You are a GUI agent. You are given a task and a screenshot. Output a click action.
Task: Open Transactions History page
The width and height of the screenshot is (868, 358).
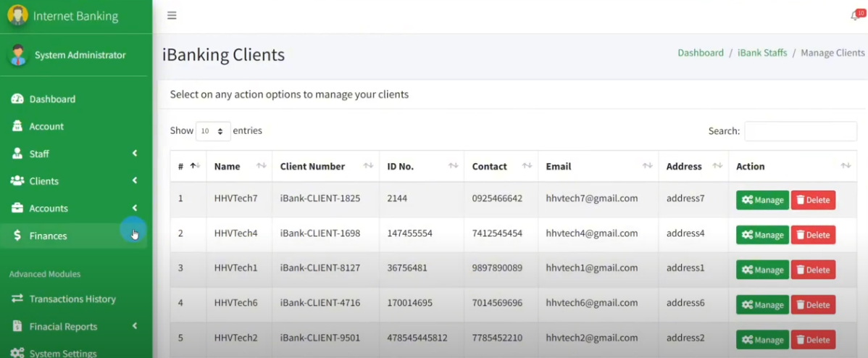click(72, 299)
